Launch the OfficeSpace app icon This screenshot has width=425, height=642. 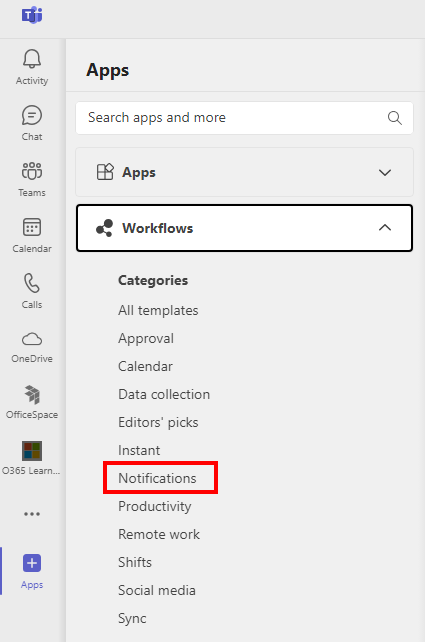point(32,395)
